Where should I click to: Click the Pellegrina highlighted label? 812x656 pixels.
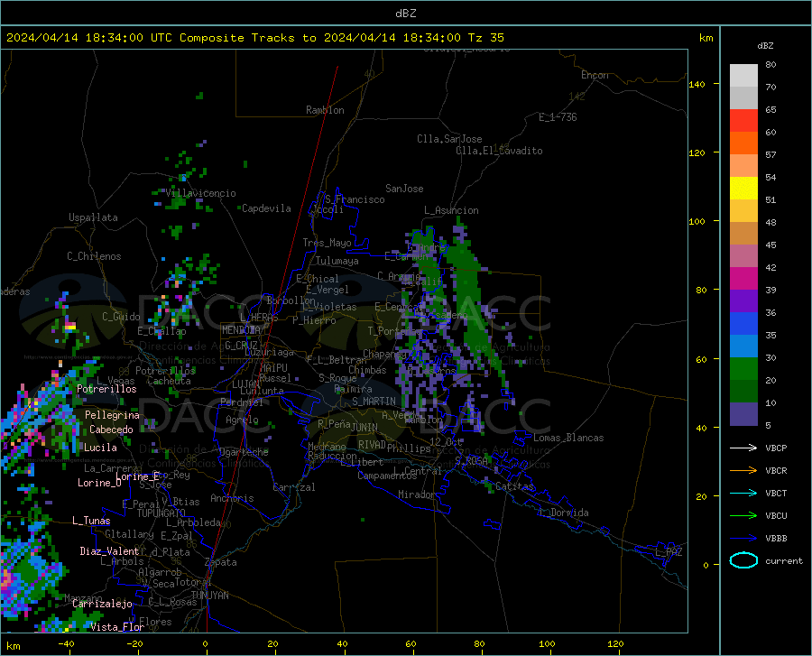(112, 415)
